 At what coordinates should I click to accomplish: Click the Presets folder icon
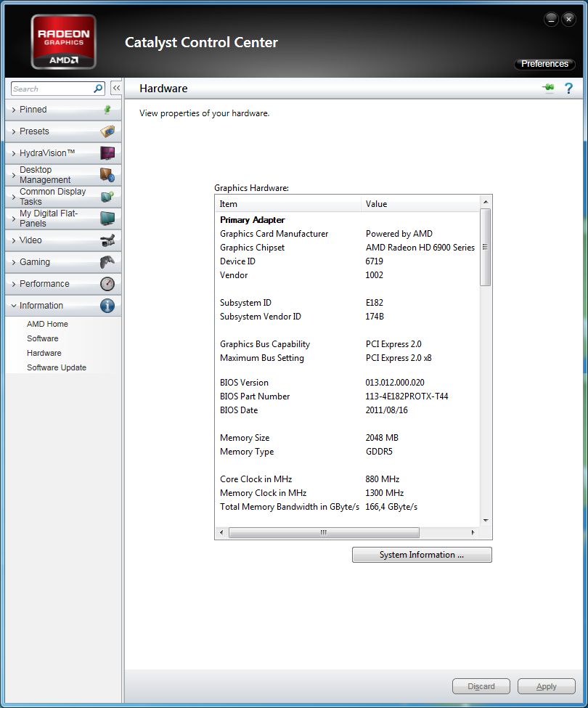pyautogui.click(x=107, y=131)
